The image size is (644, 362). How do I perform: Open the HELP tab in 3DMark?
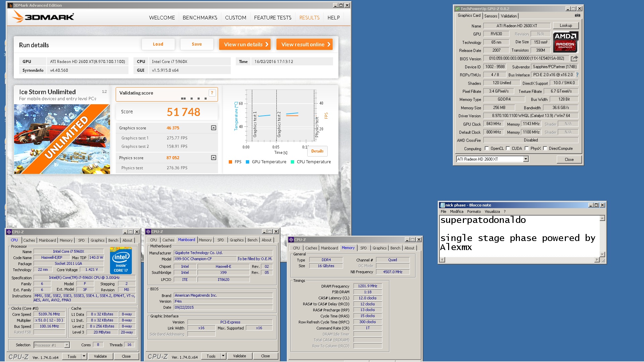point(333,18)
